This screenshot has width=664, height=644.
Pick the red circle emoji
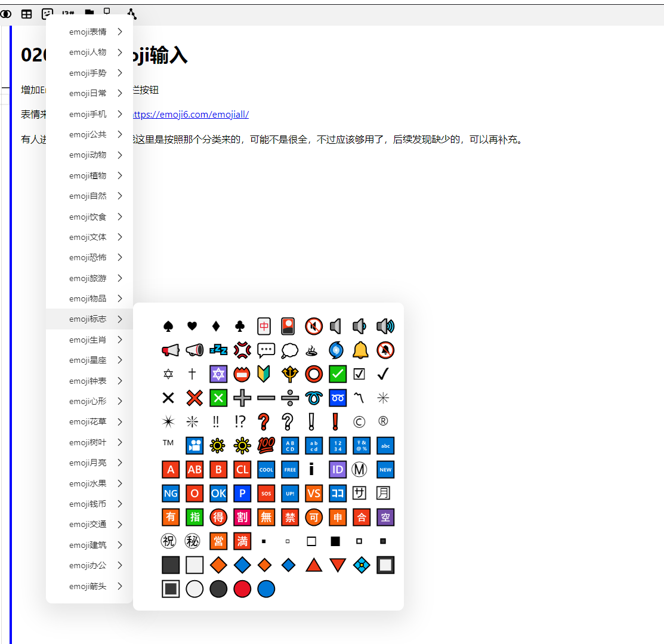pos(242,589)
